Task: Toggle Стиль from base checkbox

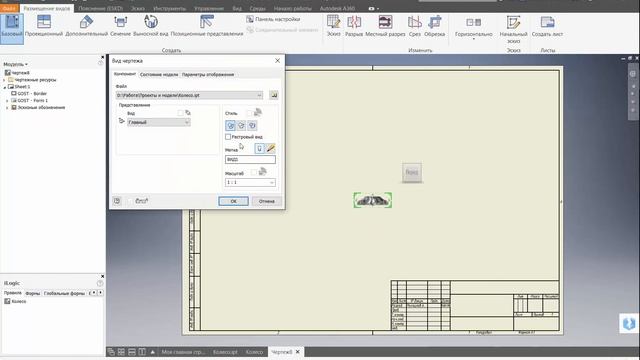Action: (x=249, y=113)
